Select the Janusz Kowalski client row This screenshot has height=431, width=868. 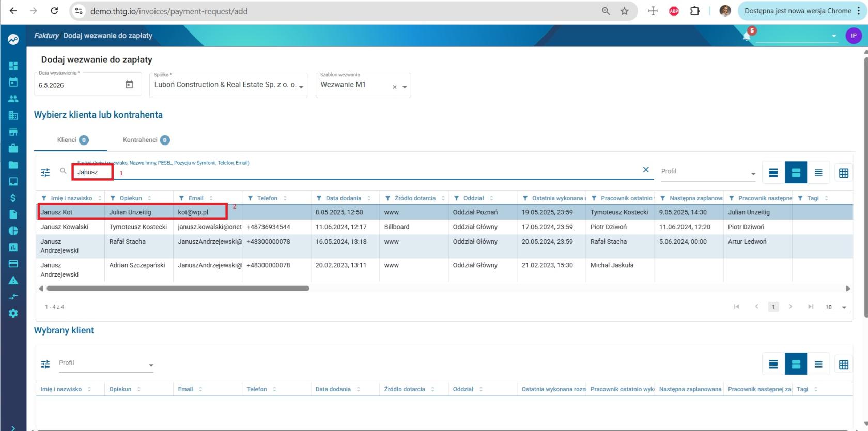pos(444,227)
